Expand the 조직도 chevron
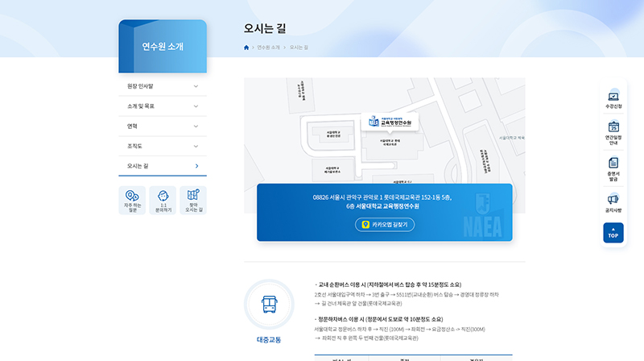Viewport: 644px width, 361px height. point(196,146)
